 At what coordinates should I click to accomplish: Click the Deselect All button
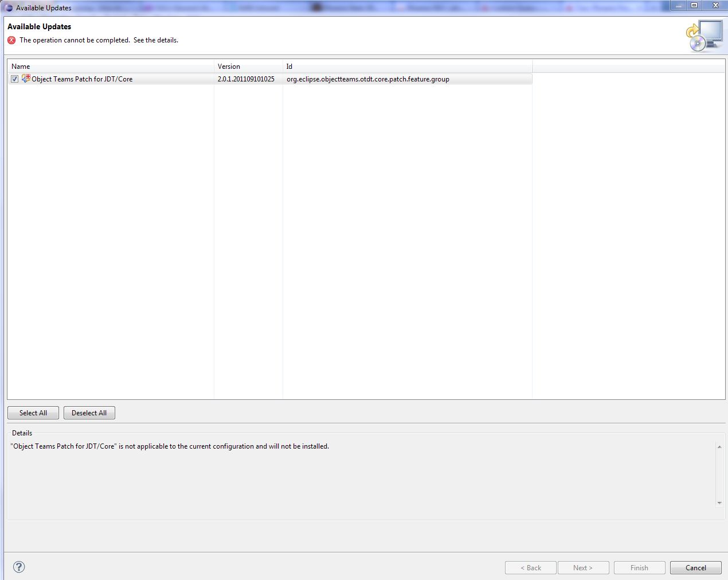coord(89,413)
